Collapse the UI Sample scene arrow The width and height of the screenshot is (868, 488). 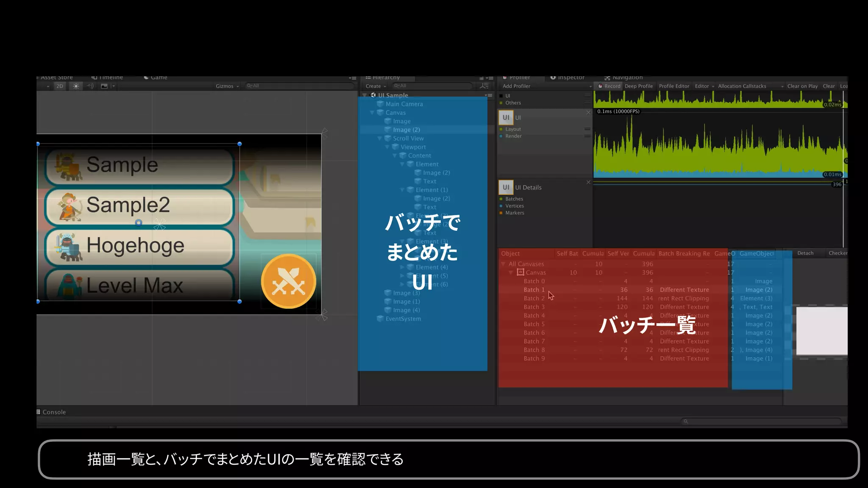365,95
